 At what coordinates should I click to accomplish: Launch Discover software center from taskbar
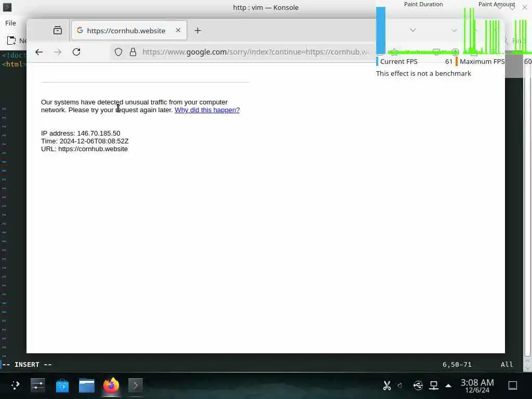click(62, 385)
